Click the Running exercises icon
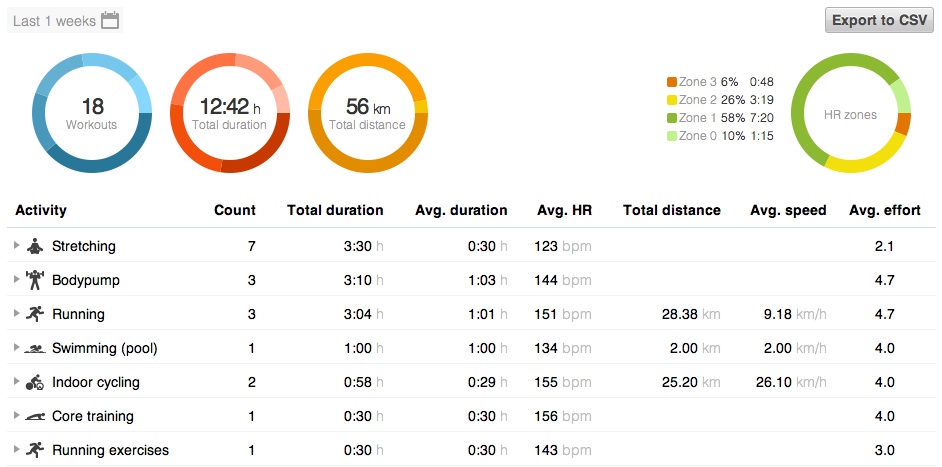The image size is (942, 467). (35, 450)
